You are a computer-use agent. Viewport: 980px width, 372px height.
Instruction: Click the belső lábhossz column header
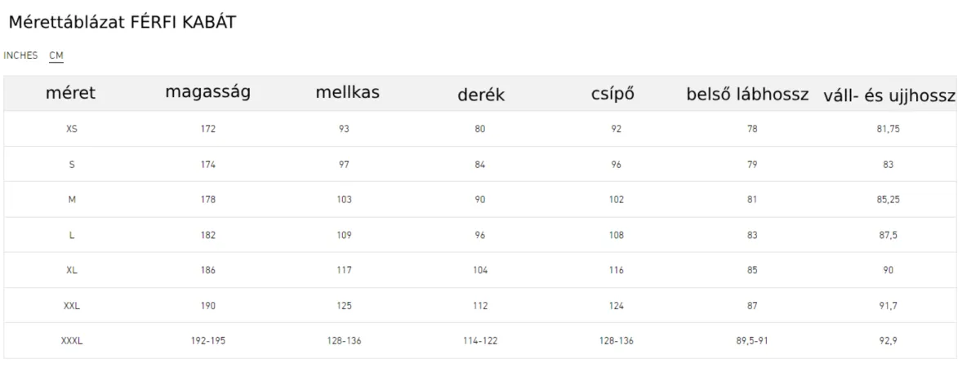click(746, 95)
